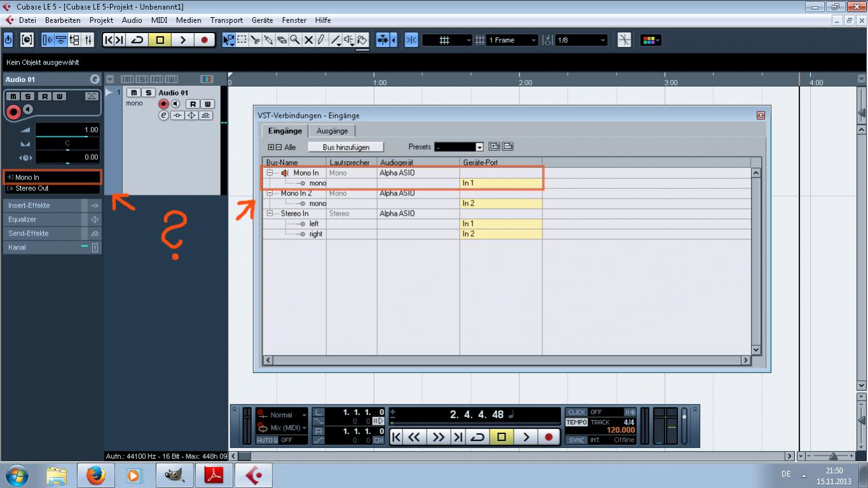Image resolution: width=868 pixels, height=488 pixels.
Task: Enable Read automation on Audio 01 track
Action: (x=193, y=104)
